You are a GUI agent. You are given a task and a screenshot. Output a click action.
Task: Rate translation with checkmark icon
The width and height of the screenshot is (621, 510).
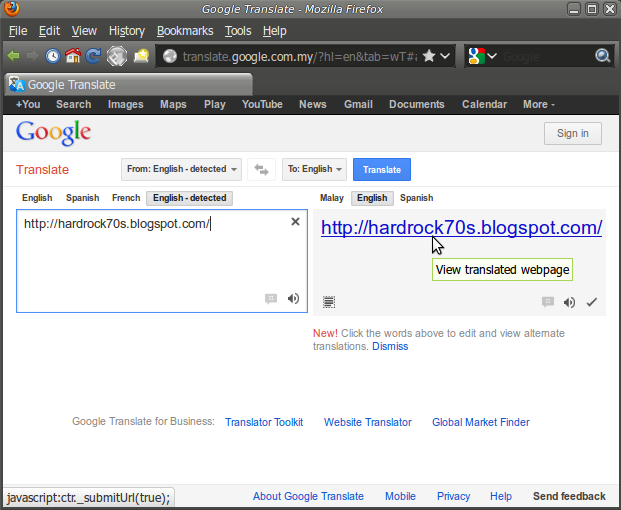(x=592, y=303)
